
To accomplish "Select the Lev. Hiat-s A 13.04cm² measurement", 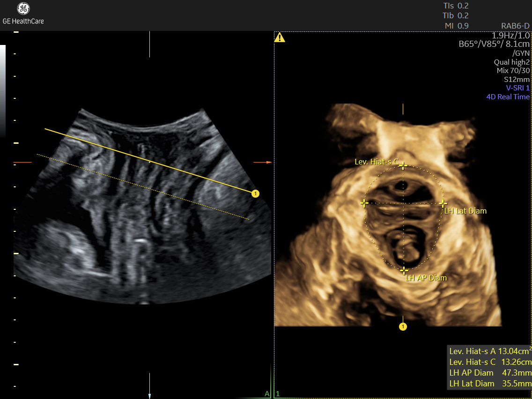I will (488, 351).
